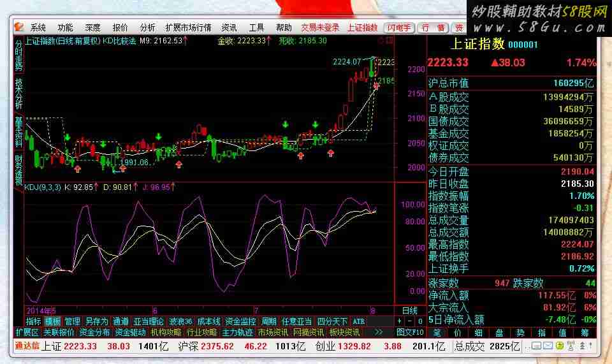Select the 成本线 indicator tab
Screen dimensions: 612x364
208,321
